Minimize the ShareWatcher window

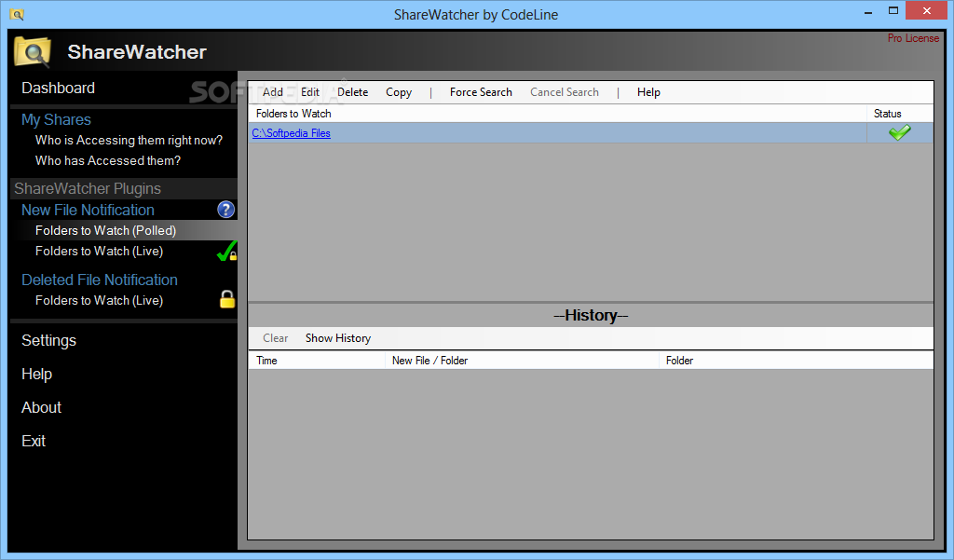(x=867, y=11)
